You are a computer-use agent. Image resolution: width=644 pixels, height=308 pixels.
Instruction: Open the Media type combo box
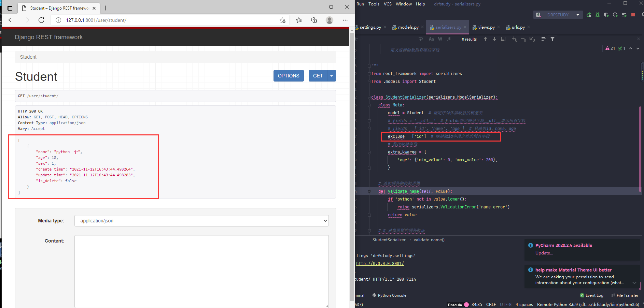[201, 221]
